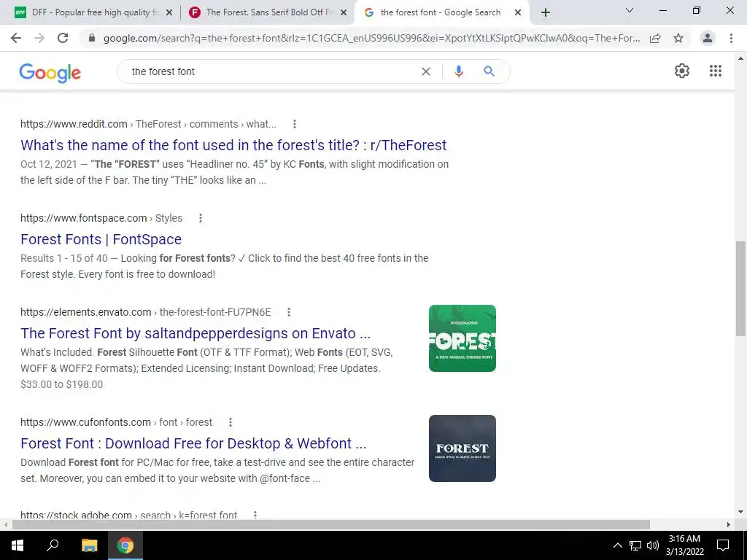Share this page icon in address bar
The width and height of the screenshot is (747, 560).
(x=655, y=38)
